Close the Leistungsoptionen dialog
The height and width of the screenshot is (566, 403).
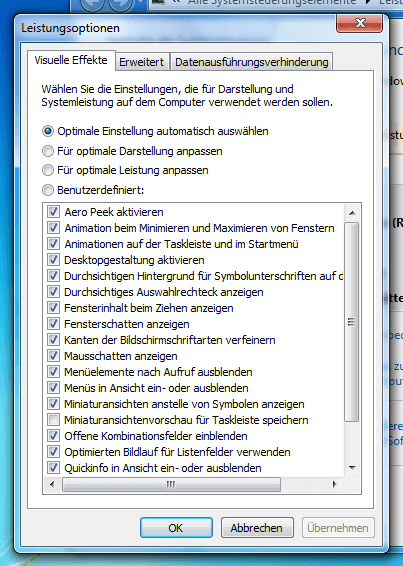tap(359, 23)
